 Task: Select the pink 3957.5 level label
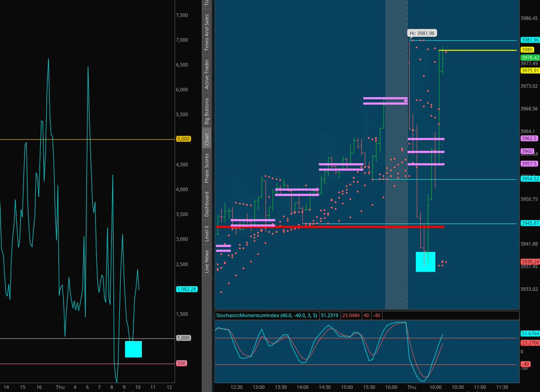(528, 163)
